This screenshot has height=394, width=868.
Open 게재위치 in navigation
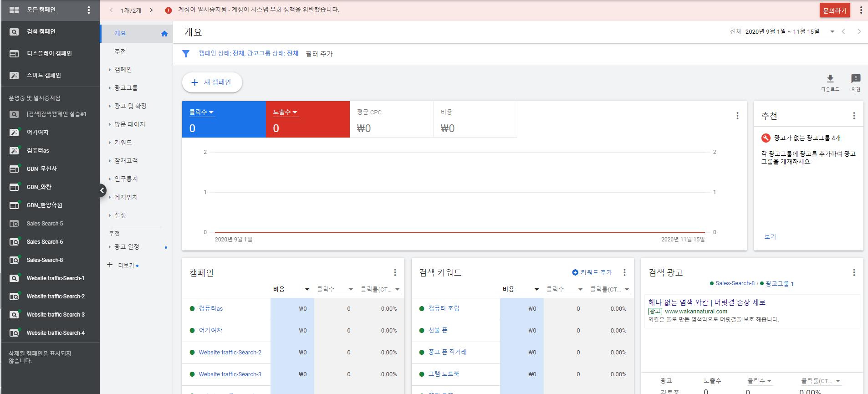pyautogui.click(x=126, y=197)
